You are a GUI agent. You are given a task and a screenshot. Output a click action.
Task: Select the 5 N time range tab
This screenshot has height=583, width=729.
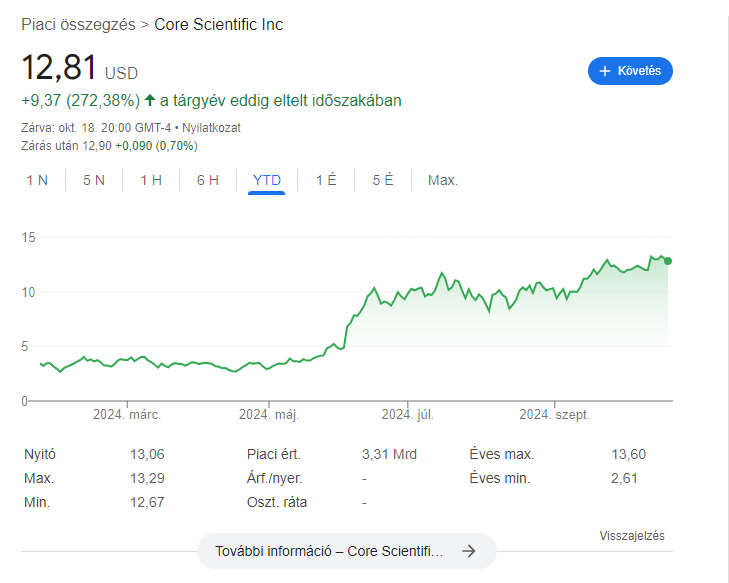pyautogui.click(x=94, y=180)
